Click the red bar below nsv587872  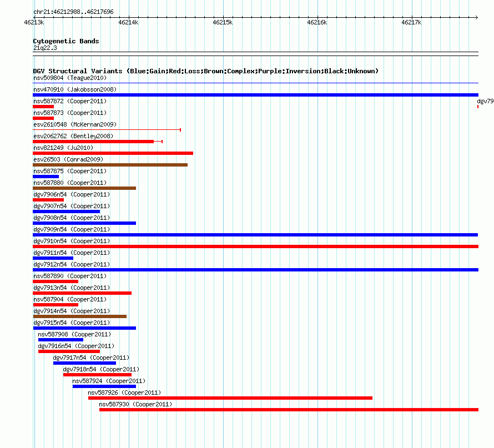[43, 107]
